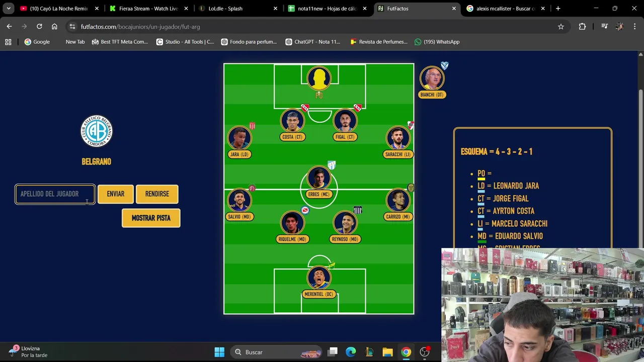
Task: Click the surname input field
Action: pos(55,194)
